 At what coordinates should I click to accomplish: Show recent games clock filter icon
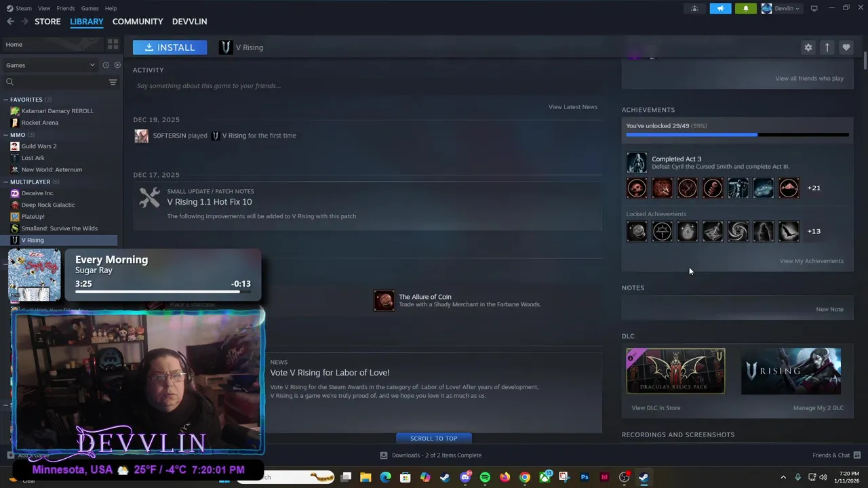tap(106, 65)
